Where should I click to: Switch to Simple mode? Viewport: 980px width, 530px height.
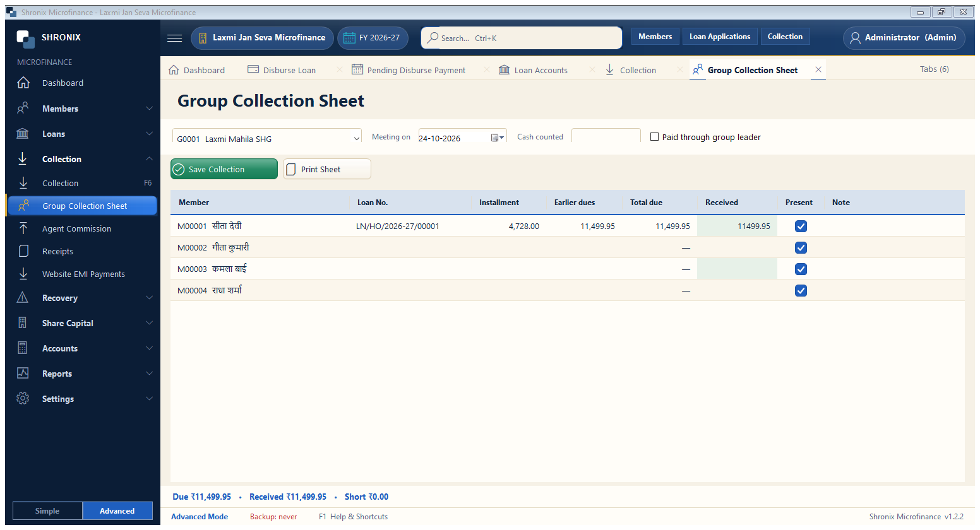point(47,511)
